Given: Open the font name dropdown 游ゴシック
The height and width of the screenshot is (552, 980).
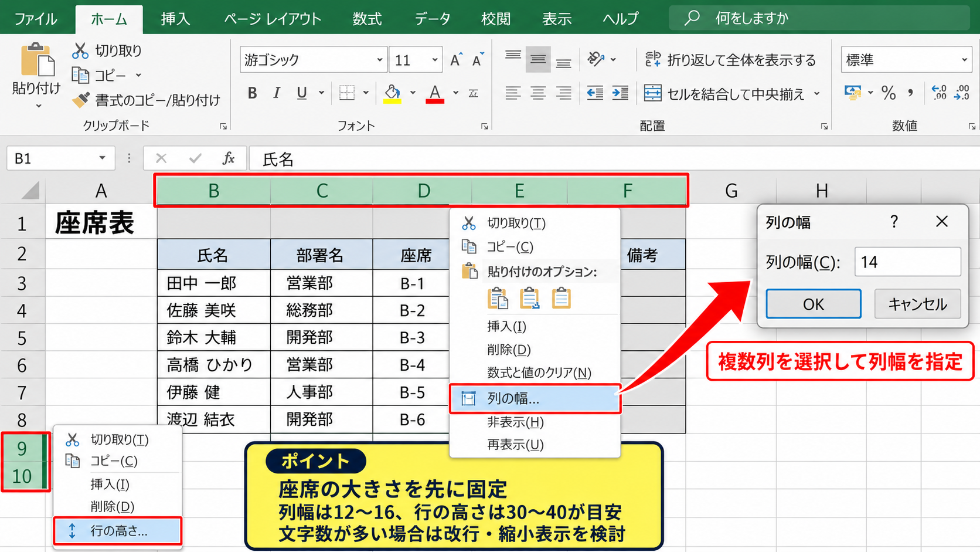Looking at the screenshot, I should (379, 60).
